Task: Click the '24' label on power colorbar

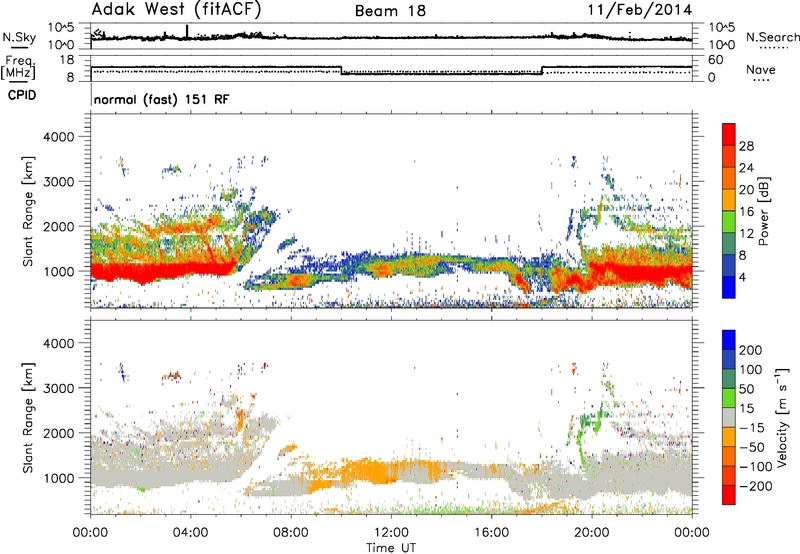Action: [746, 168]
